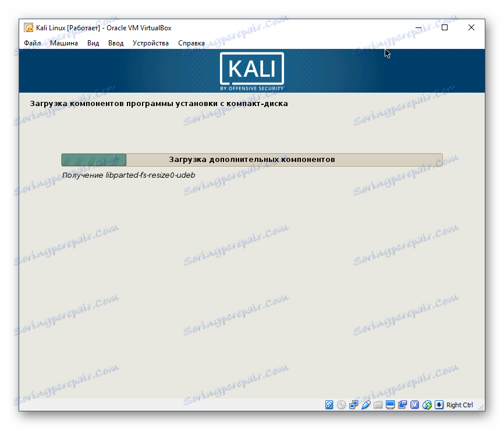Open the Вид menu
The height and width of the screenshot is (430, 504).
(93, 43)
